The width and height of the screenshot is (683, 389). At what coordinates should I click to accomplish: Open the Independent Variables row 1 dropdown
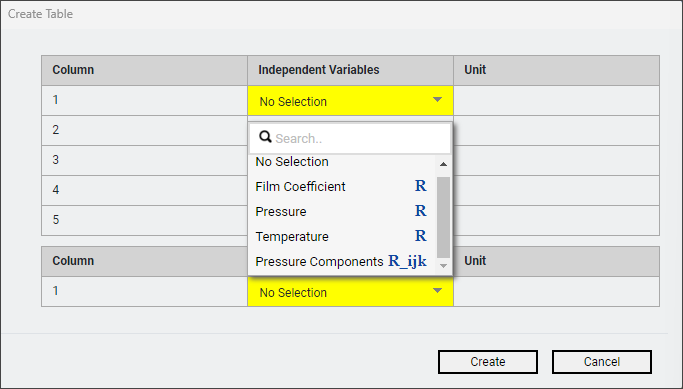click(x=350, y=101)
